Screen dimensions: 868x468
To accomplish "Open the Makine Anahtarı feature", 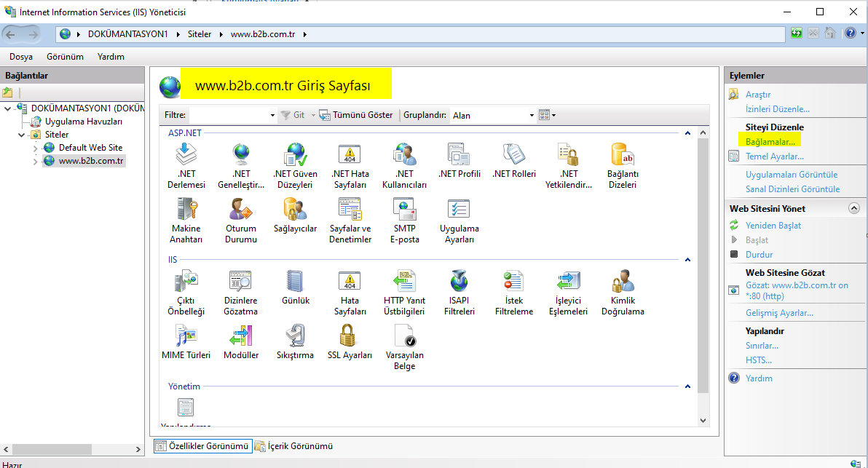I will 186,220.
